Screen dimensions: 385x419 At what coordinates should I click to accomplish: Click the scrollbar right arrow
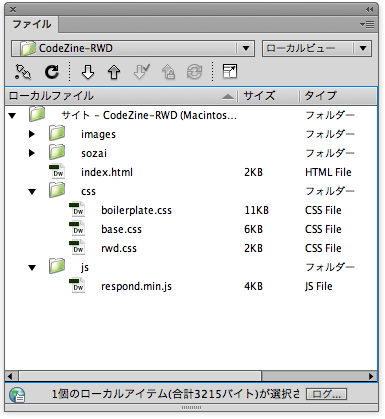pyautogui.click(x=371, y=376)
